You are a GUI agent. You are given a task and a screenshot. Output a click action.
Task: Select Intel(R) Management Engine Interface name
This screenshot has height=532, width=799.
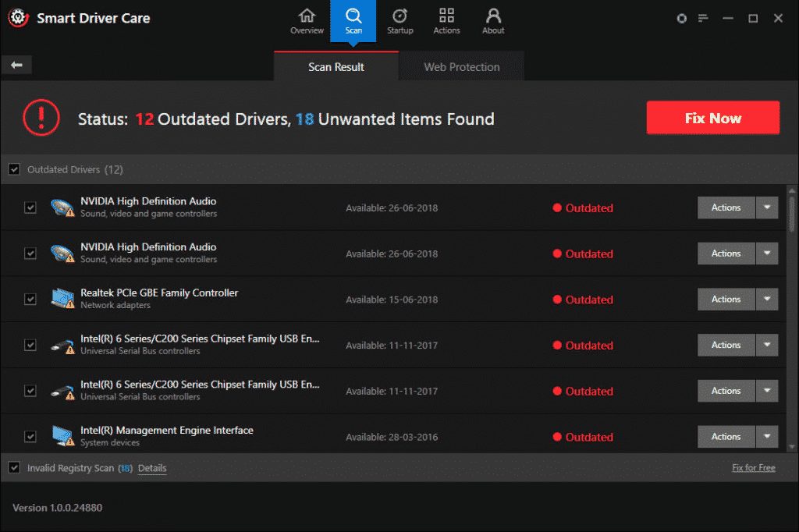click(167, 431)
